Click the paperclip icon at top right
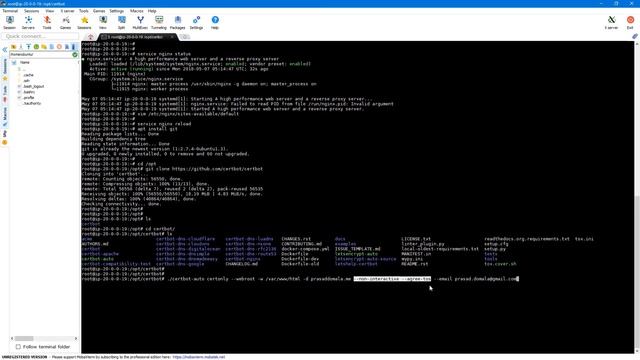The width and height of the screenshot is (640, 360). 635,36
